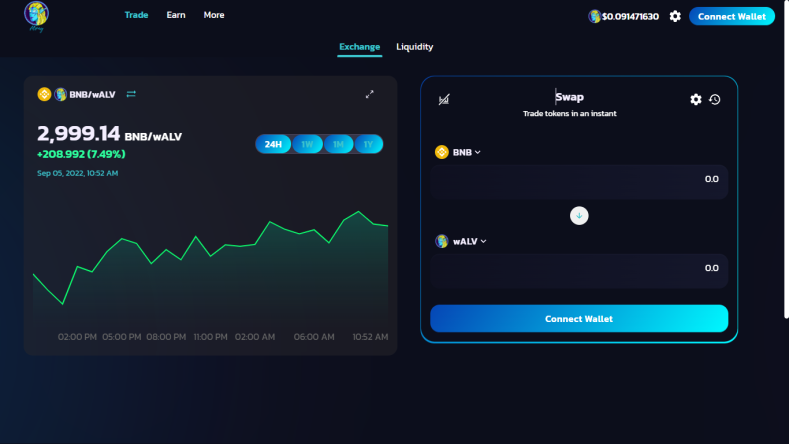
Task: Click the 02:00 PM chart axis label
Action: point(77,337)
